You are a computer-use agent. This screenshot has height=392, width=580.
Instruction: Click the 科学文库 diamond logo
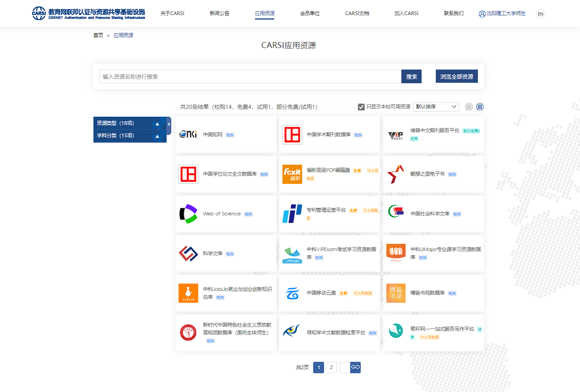click(x=188, y=253)
